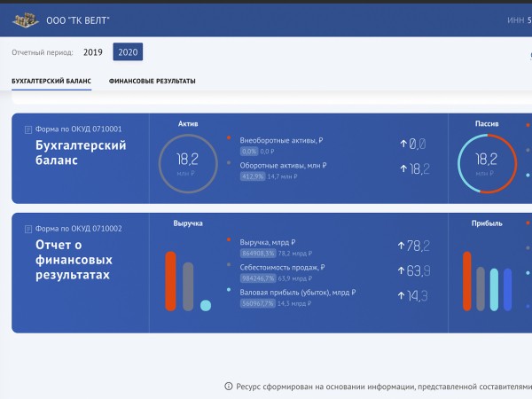Screen dimensions: 532x399
Task: Click the Оборотные активы, млн ₽ label
Action: click(x=283, y=166)
